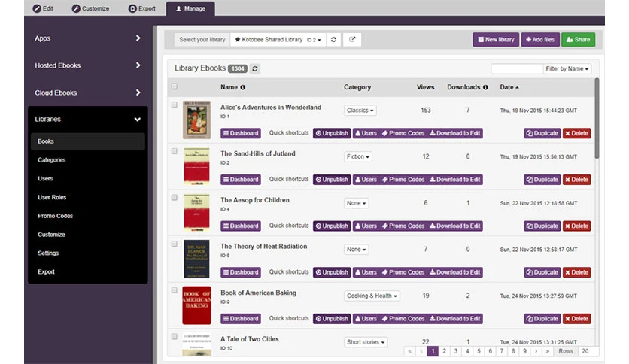Select Promo Codes in the Libraries sidebar
This screenshot has height=364, width=629.
tap(88, 216)
